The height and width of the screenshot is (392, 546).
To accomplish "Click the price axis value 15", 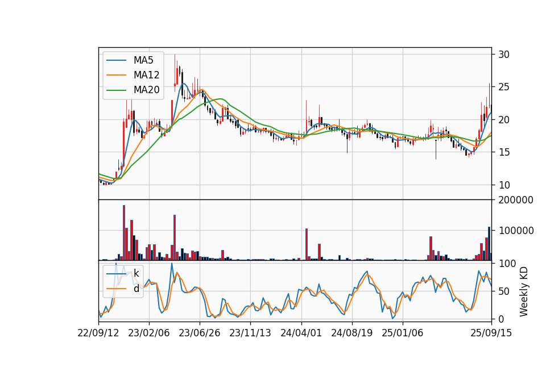I will pos(504,152).
